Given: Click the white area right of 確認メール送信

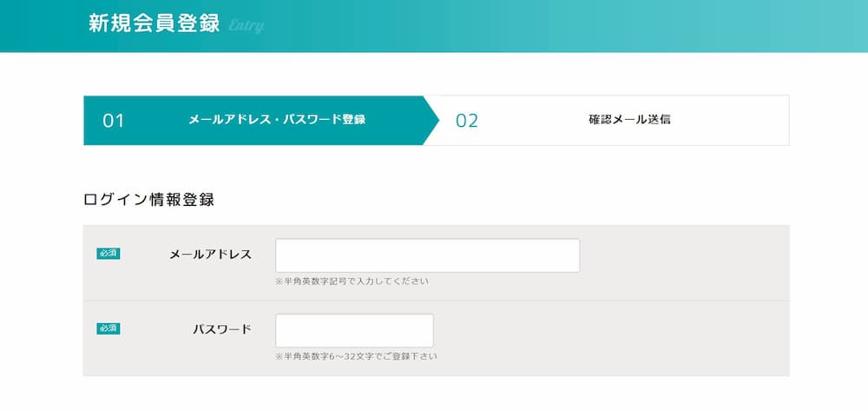Looking at the screenshot, I should (x=738, y=120).
